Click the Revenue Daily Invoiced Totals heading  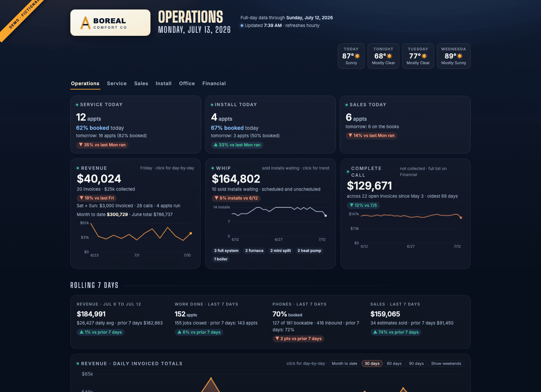(x=132, y=364)
